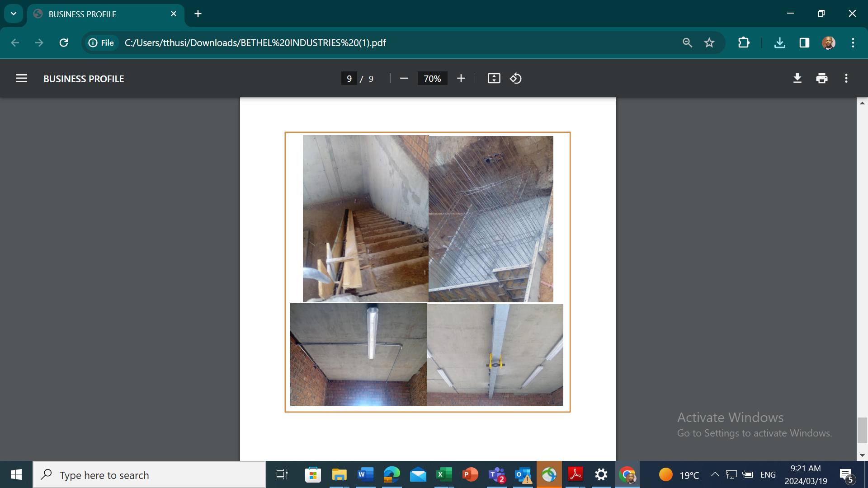This screenshot has height=488, width=868.
Task: Open PDF viewer more actions menu
Action: [x=846, y=79]
